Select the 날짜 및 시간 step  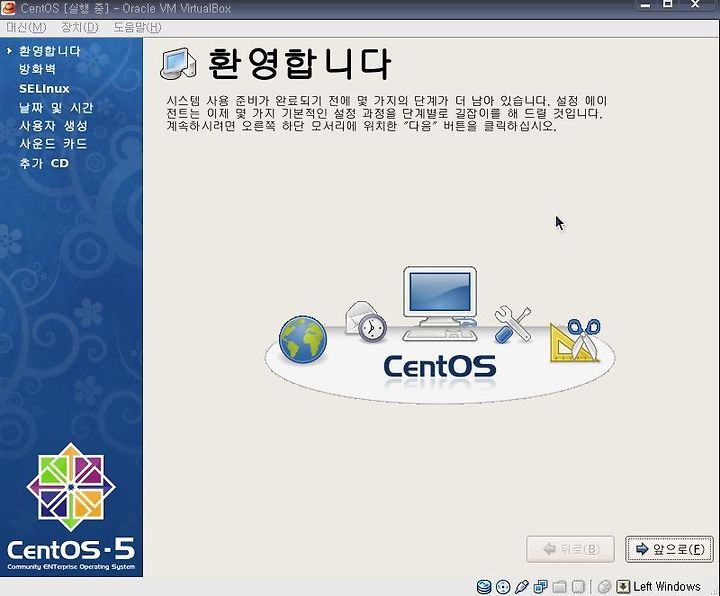tap(56, 107)
